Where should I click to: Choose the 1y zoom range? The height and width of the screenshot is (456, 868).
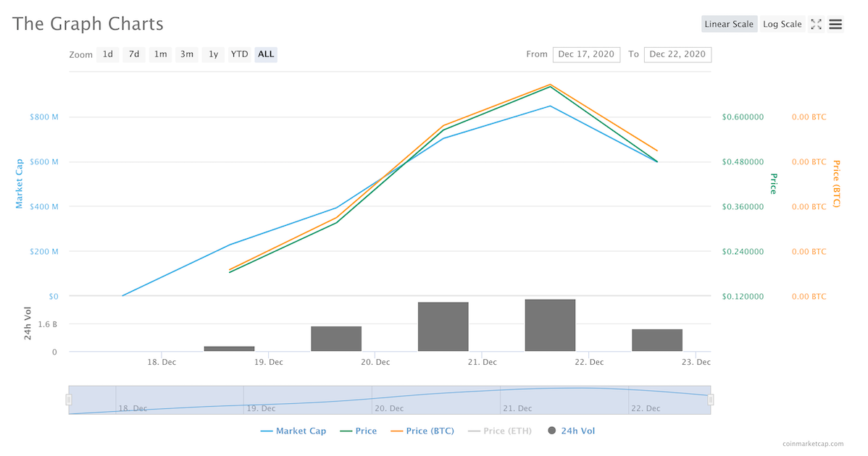click(213, 54)
